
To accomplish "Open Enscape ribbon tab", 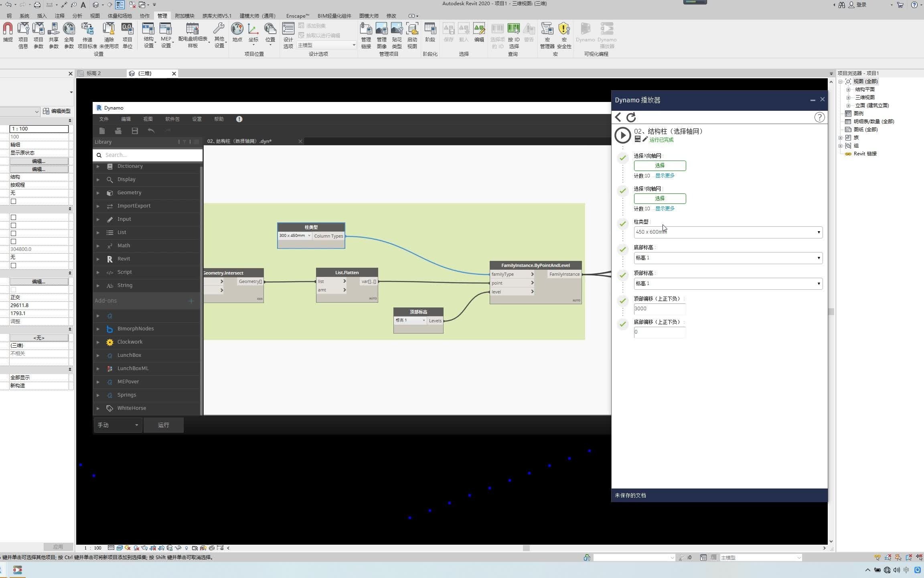I will [298, 16].
